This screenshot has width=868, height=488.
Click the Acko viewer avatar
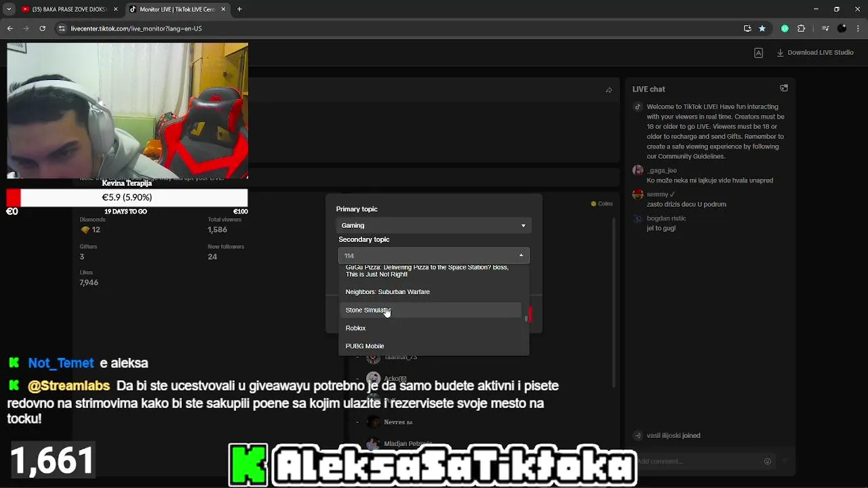pos(373,379)
